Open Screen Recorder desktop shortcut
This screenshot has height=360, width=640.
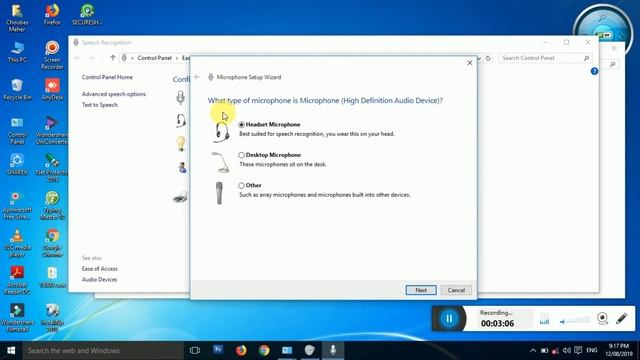click(52, 55)
